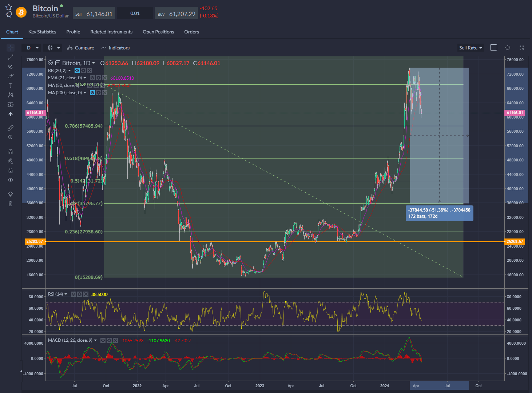Open settings for MACD indicator
Viewport: 532px width, 393px height.
click(x=109, y=340)
